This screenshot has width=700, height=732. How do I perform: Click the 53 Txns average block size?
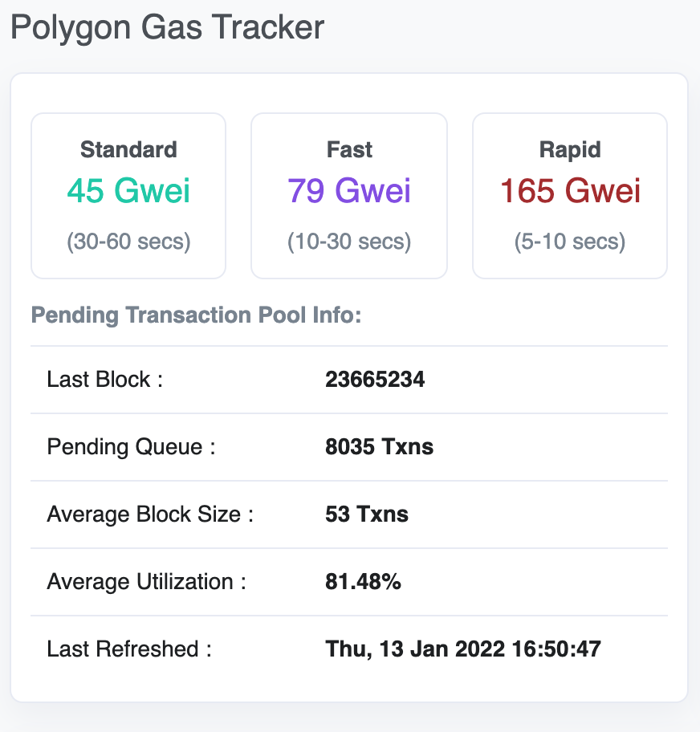367,514
